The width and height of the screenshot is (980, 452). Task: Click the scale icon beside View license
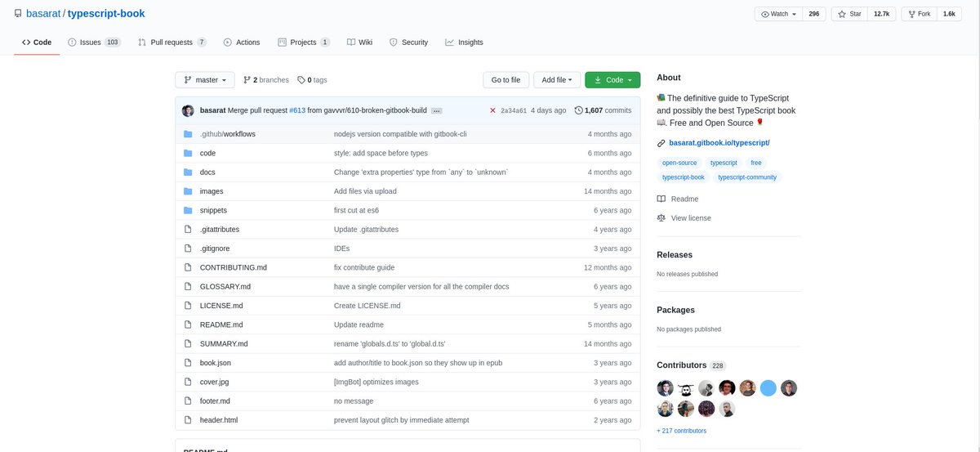tap(661, 218)
